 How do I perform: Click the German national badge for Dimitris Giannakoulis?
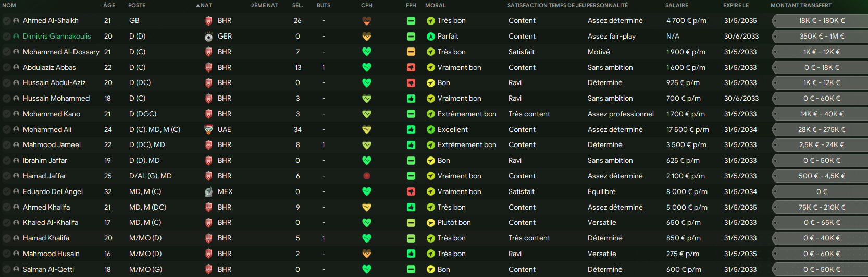pos(208,37)
